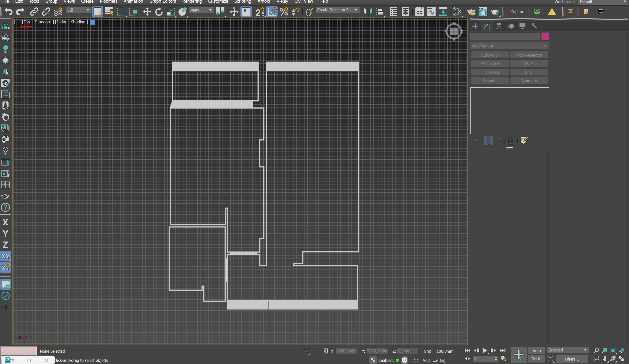
Task: Switch to the Hierarchy panel tab
Action: tap(499, 26)
